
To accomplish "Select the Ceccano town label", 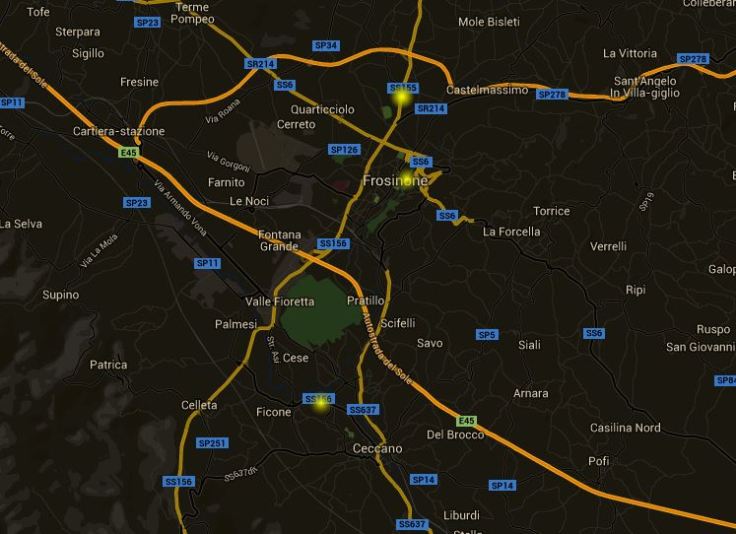I will [x=377, y=449].
